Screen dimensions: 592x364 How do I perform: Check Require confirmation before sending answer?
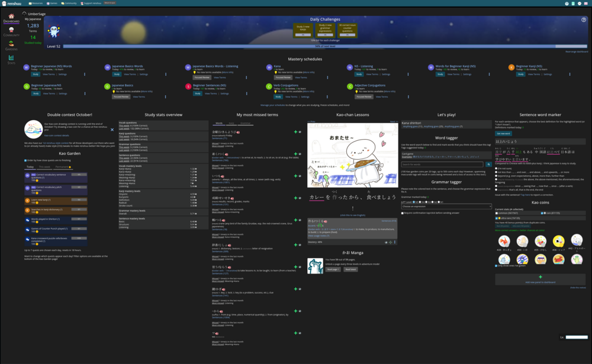(x=403, y=212)
